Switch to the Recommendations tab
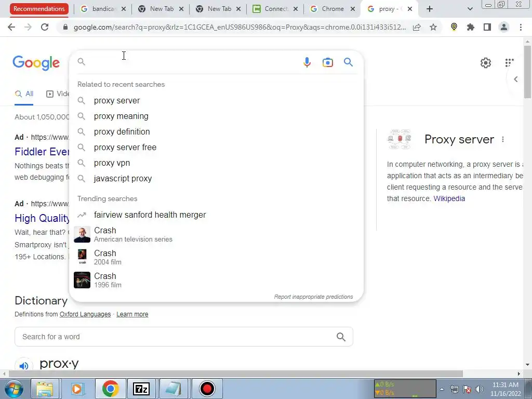This screenshot has width=532, height=399. (39, 9)
